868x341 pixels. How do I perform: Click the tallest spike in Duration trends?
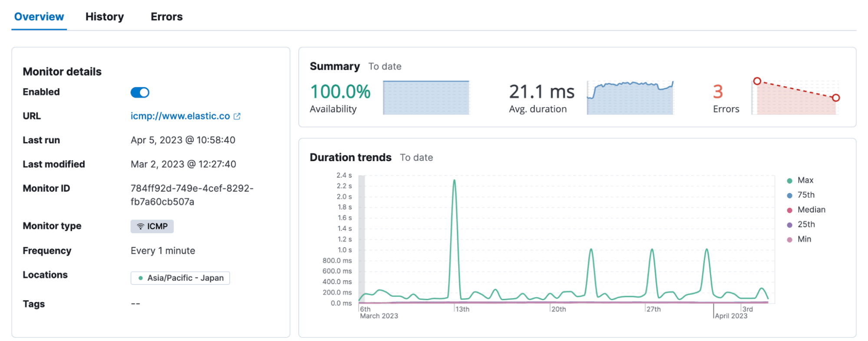(454, 181)
